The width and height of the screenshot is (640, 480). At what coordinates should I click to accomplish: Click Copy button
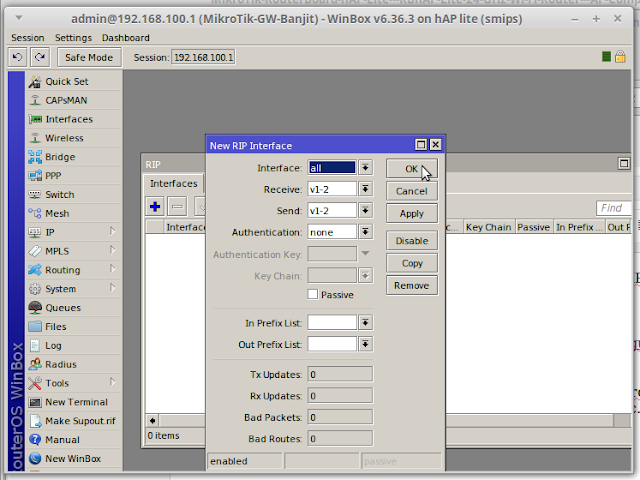(x=412, y=263)
